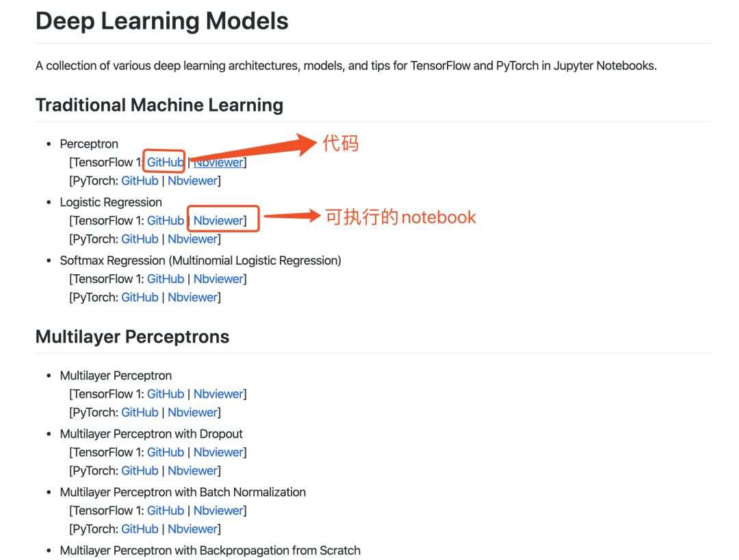Screen dimensions: 739x560
Task: Open Logistic Regression PyTorch GitHub link
Action: 140,239
